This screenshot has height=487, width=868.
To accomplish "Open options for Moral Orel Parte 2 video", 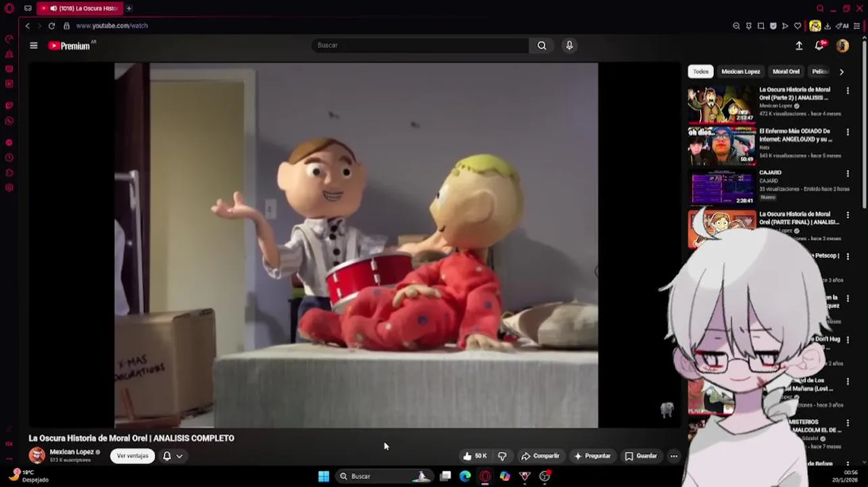I will [848, 90].
